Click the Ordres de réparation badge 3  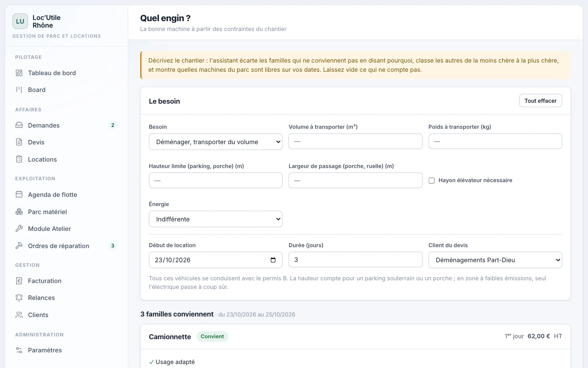pyautogui.click(x=113, y=246)
